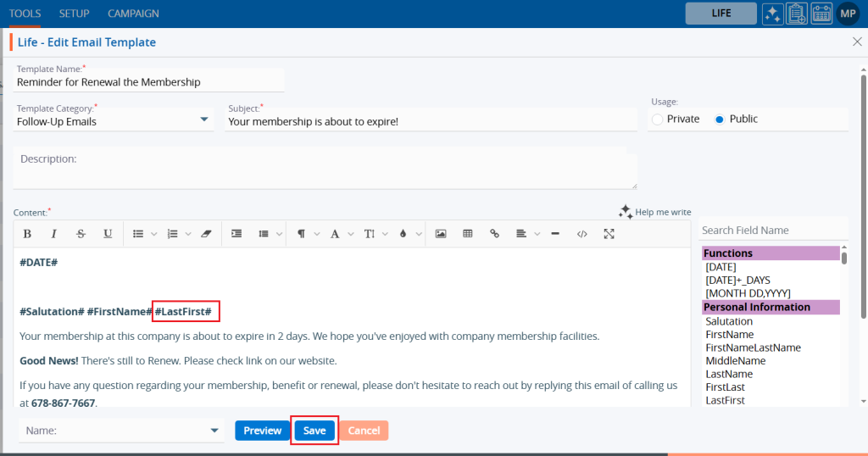Toggle bold formatting in the editor
The width and height of the screenshot is (868, 456).
(27, 234)
